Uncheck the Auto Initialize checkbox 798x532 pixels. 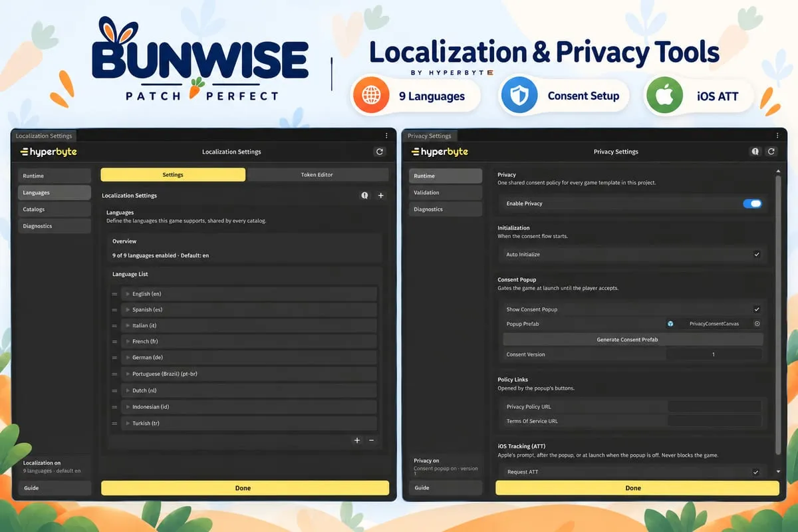pyautogui.click(x=757, y=254)
